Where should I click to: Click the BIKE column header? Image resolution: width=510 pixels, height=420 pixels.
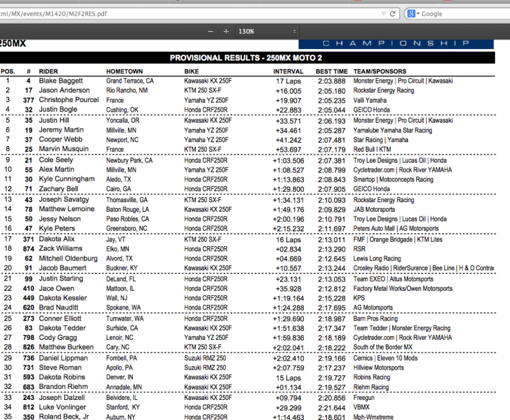point(191,72)
